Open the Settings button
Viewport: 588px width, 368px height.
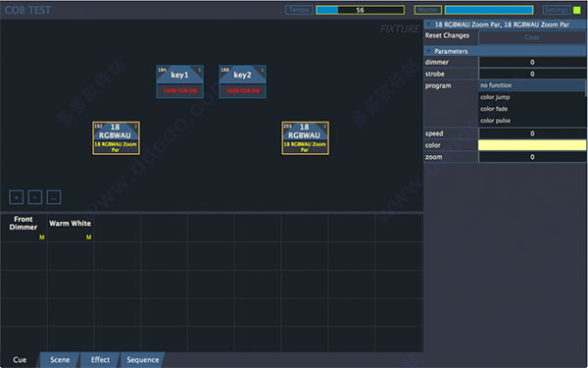click(557, 10)
